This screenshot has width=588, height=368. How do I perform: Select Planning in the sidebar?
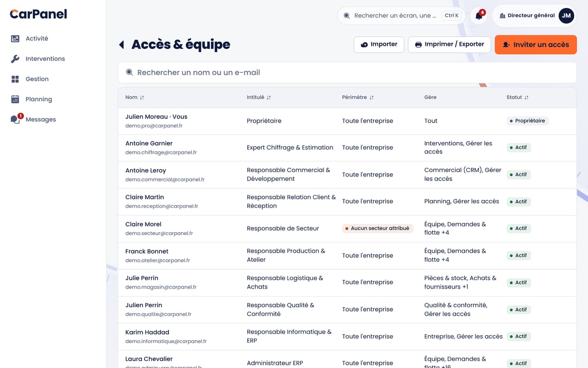point(39,99)
